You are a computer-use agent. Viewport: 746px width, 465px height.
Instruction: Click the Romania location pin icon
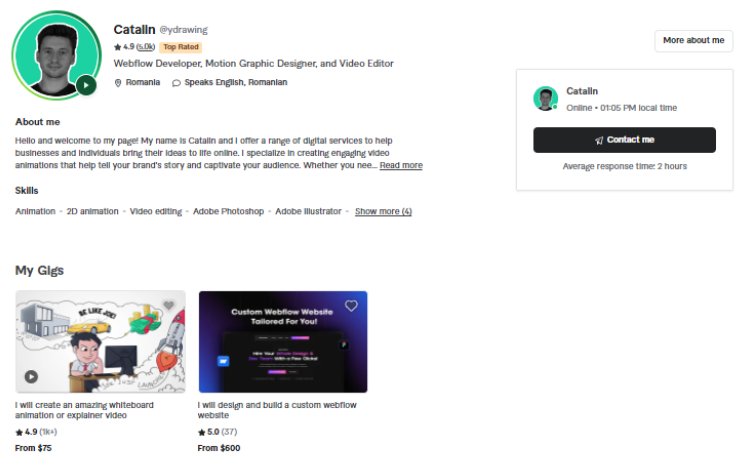[118, 83]
